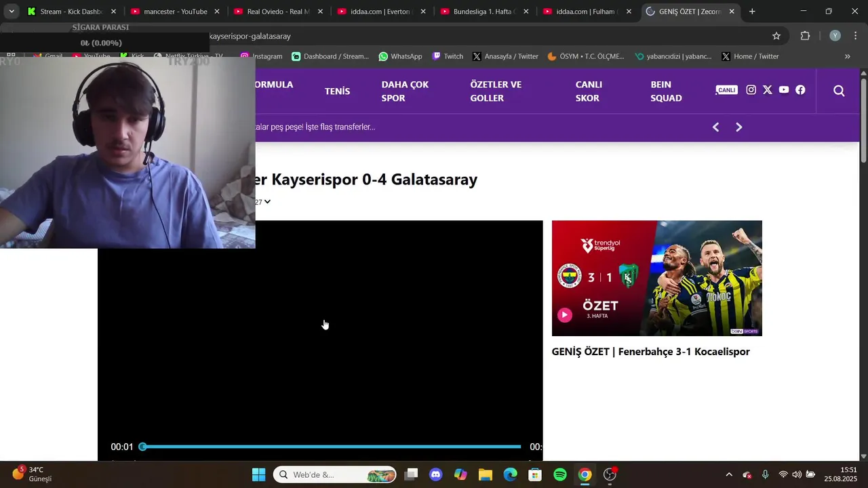
Task: Open Discord from the taskbar
Action: coord(435,474)
